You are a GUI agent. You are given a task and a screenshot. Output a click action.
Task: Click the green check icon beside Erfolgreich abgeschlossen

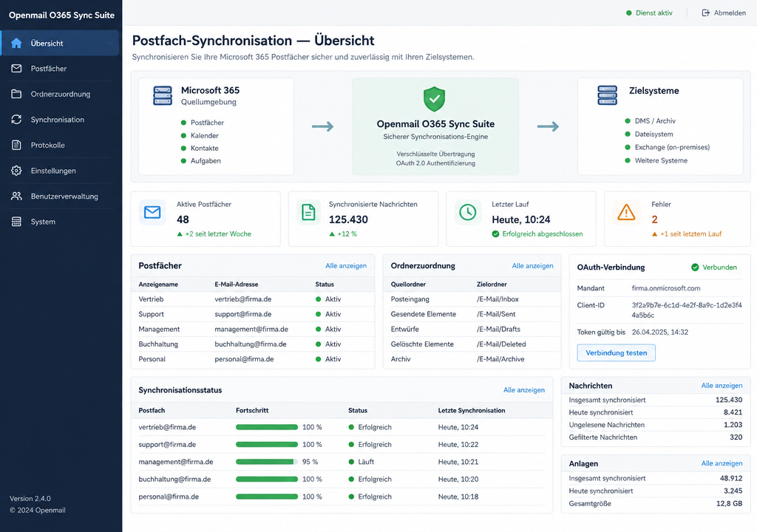(495, 233)
